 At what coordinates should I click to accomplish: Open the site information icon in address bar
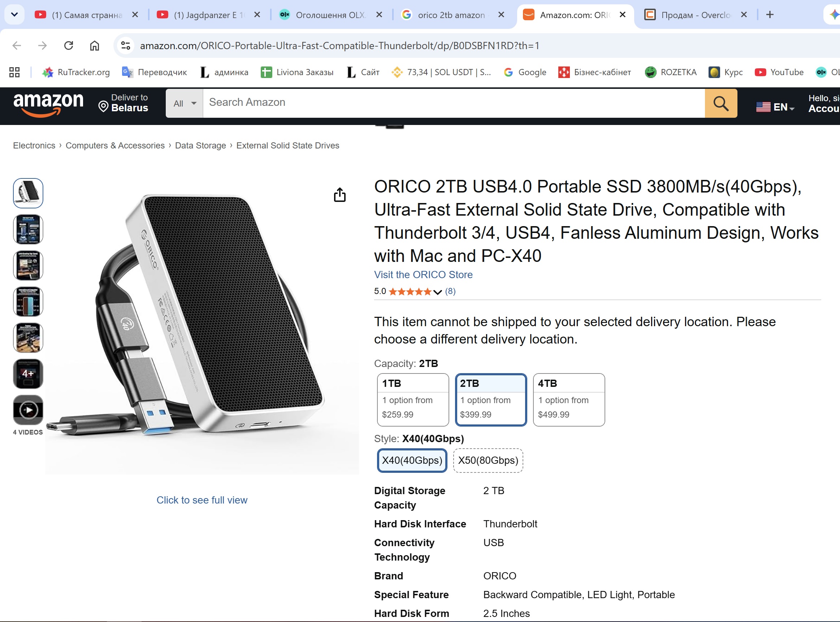coord(126,46)
